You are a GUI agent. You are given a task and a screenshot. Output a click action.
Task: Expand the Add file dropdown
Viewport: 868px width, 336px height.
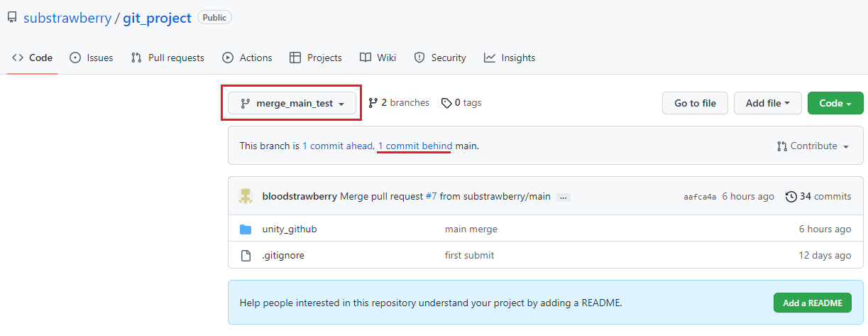[768, 103]
